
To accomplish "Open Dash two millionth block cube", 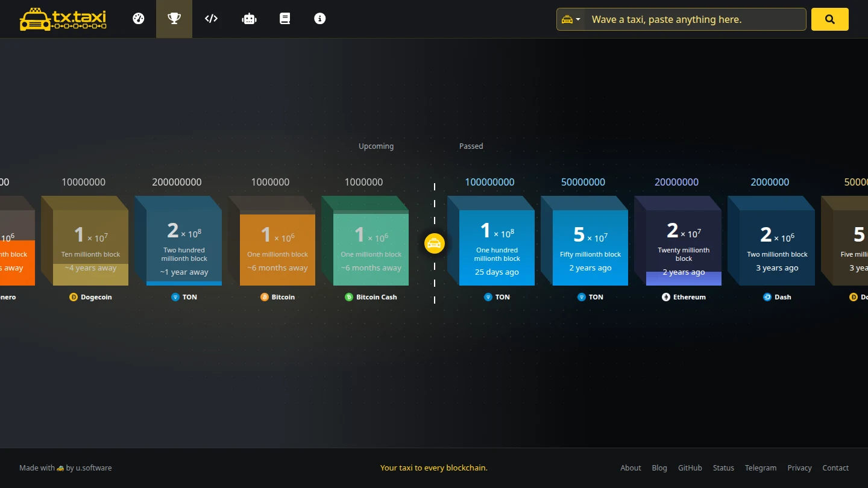I will [771, 241].
